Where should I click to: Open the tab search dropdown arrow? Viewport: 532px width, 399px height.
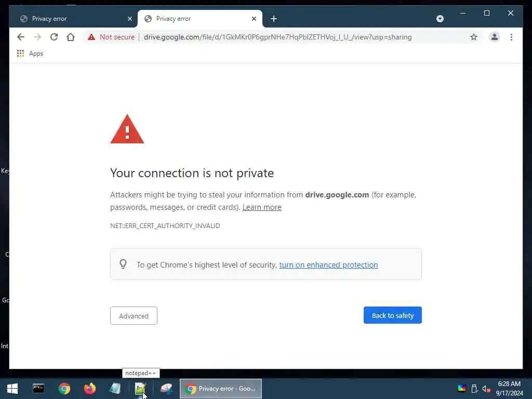point(440,19)
